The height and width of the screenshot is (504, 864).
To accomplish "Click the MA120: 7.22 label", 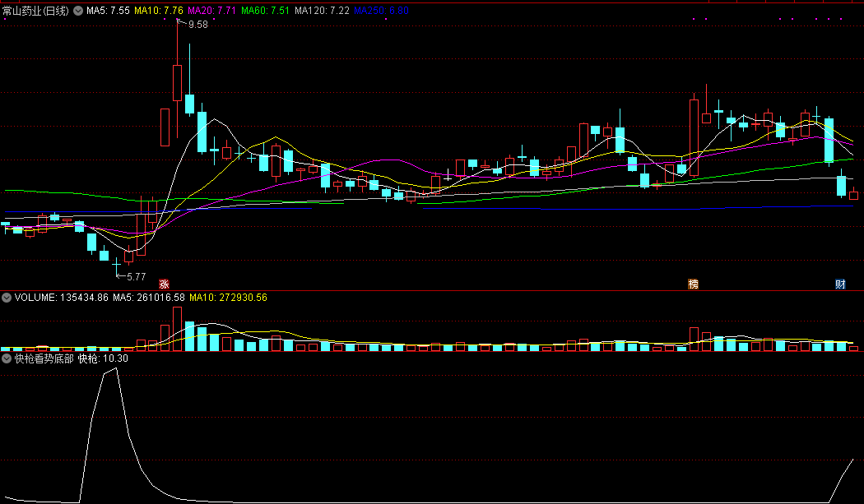I will [x=322, y=11].
